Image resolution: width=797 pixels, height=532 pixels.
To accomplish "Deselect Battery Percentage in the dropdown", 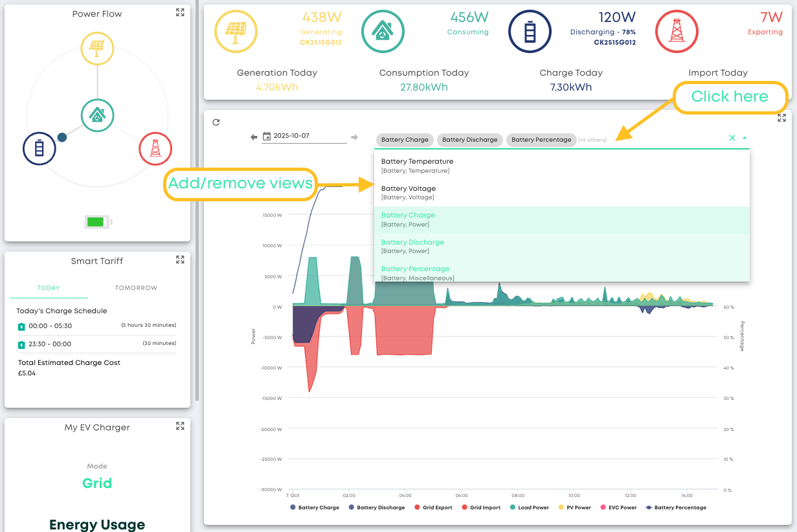I will [415, 272].
